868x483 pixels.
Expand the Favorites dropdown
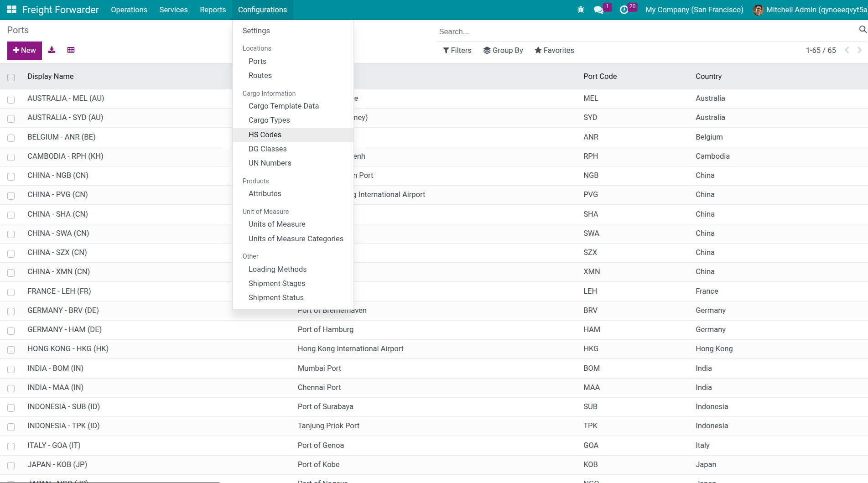coord(554,50)
